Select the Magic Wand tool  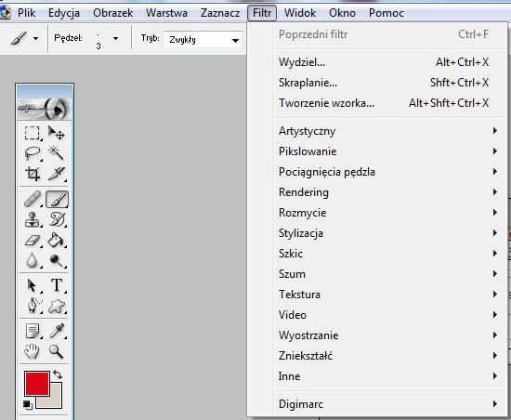(56, 153)
